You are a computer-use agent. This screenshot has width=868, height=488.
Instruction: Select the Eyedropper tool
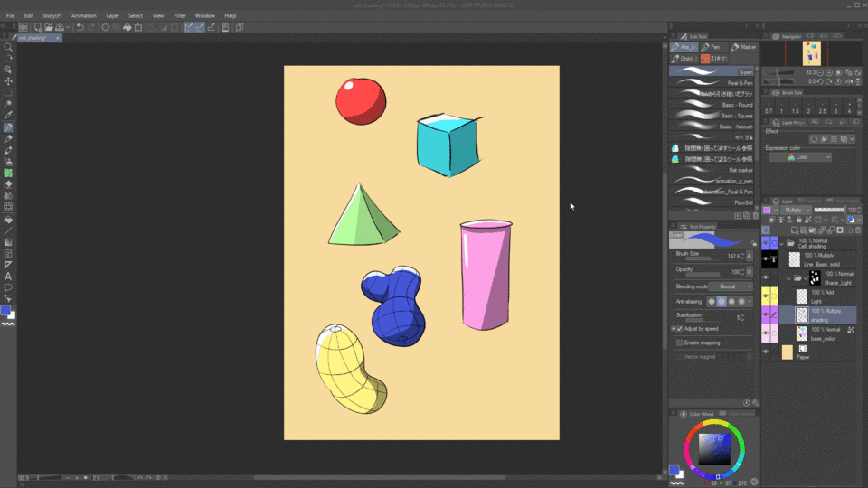(x=8, y=116)
